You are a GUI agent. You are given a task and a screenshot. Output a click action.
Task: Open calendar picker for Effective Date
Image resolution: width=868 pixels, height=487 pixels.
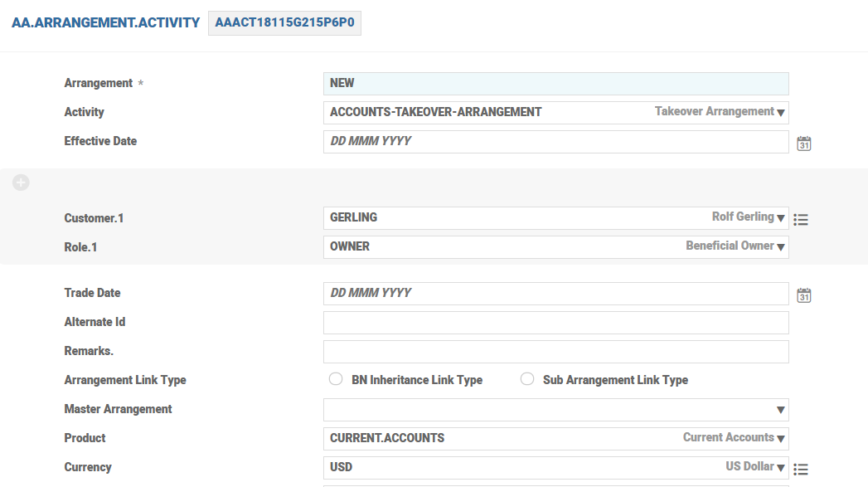point(803,144)
